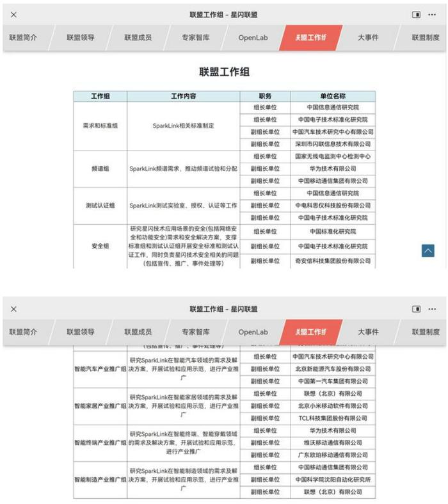
Task: Go to 专家智库 tab in upper screenshot
Action: click(196, 38)
